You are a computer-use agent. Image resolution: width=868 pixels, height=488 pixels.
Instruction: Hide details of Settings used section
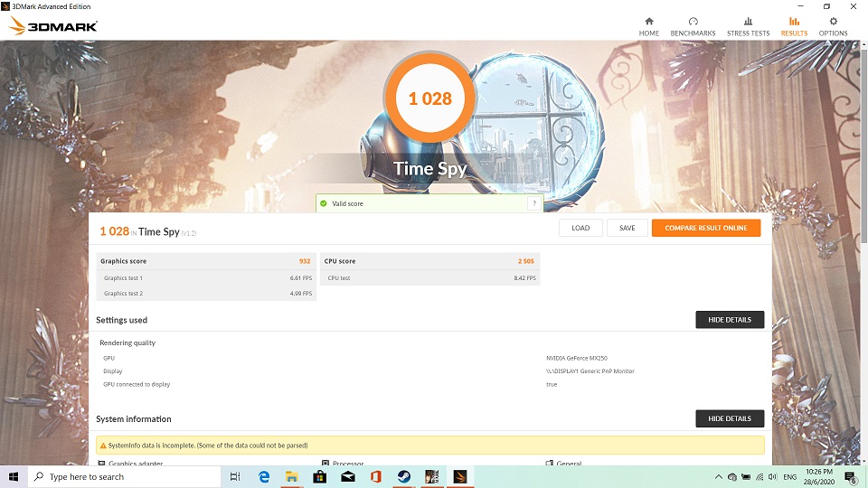(x=730, y=320)
